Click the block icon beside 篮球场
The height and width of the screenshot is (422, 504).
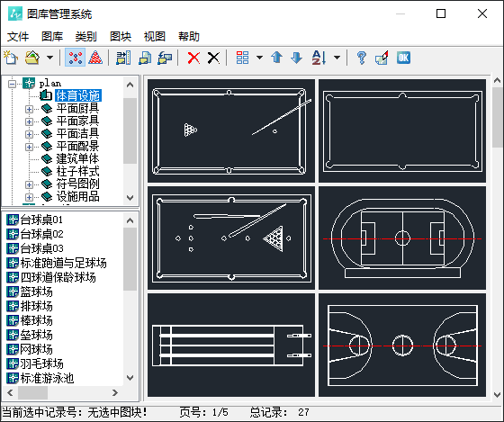coord(13,292)
